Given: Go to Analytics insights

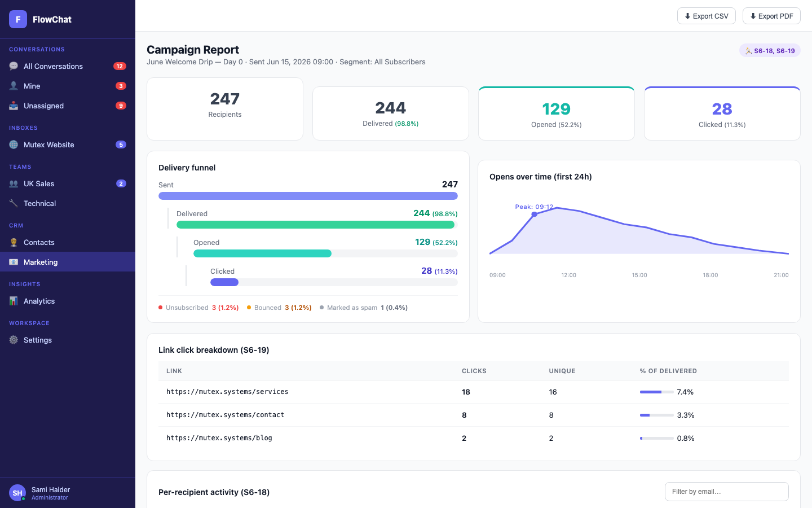Looking at the screenshot, I should (x=68, y=301).
